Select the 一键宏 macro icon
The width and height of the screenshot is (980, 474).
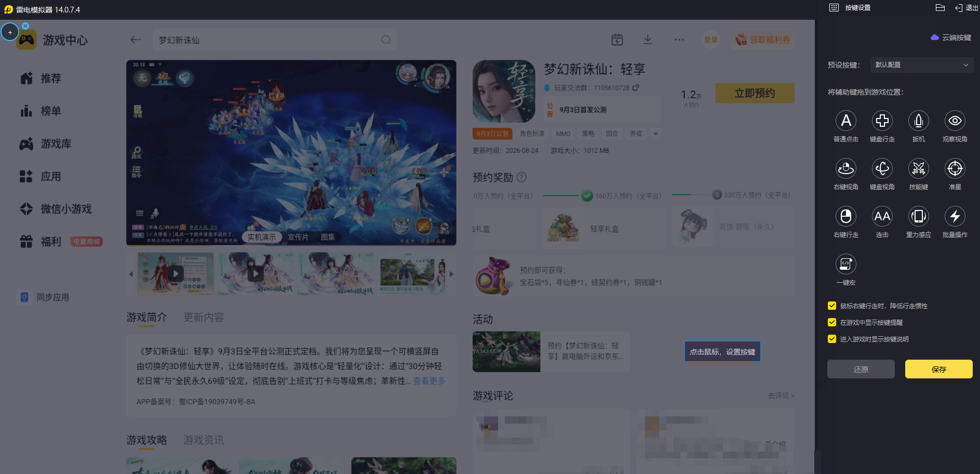(x=846, y=264)
